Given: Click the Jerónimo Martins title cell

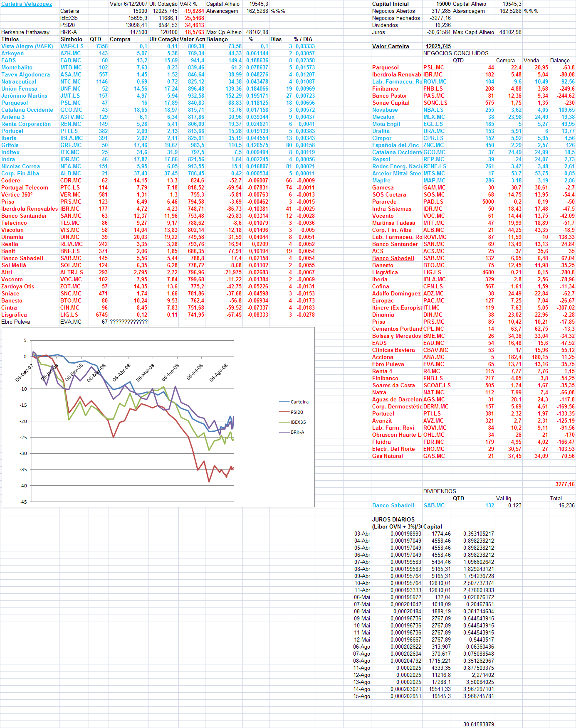Looking at the screenshot, I should click(24, 96).
